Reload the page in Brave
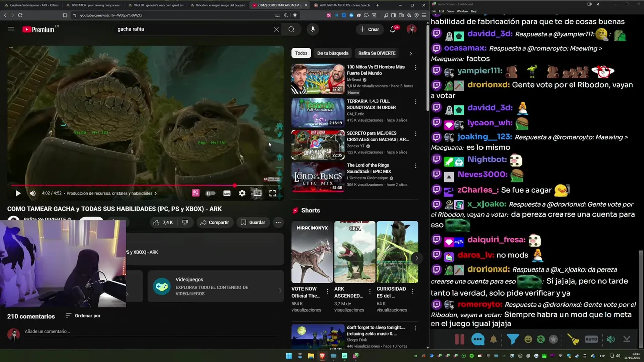644x362 pixels. [x=20, y=15]
